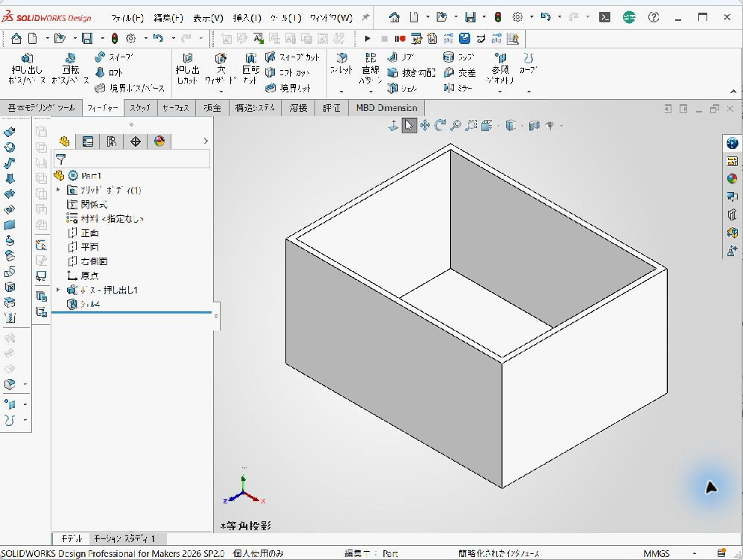Click the feature tree filter field
Screen dimensions: 743x560
pos(132,159)
